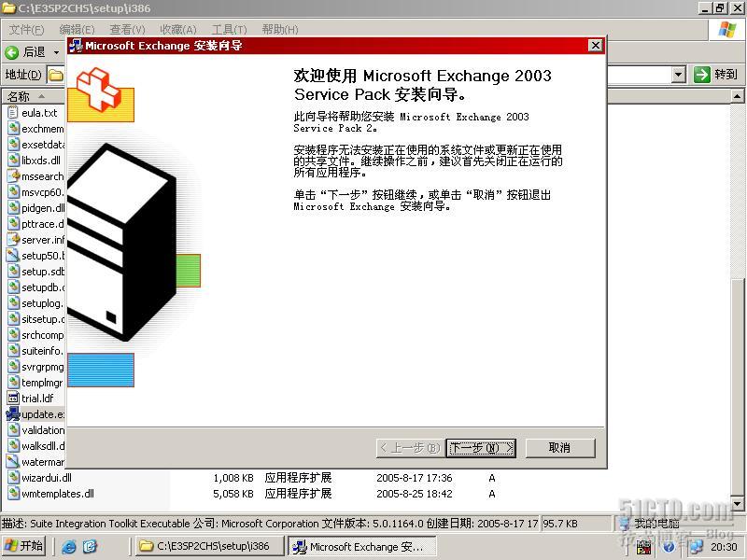747x560 pixels.
Task: Select the trial.ldf file icon
Action: (x=13, y=399)
